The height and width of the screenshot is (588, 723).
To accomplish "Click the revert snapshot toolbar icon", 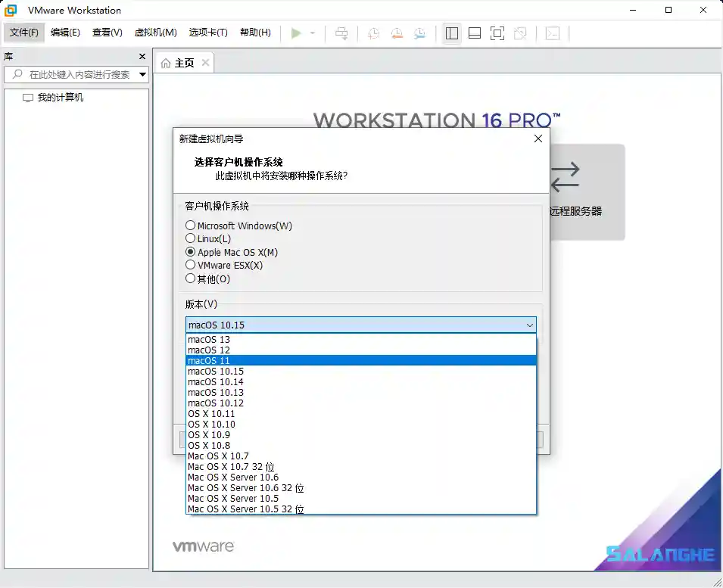I will (x=396, y=33).
